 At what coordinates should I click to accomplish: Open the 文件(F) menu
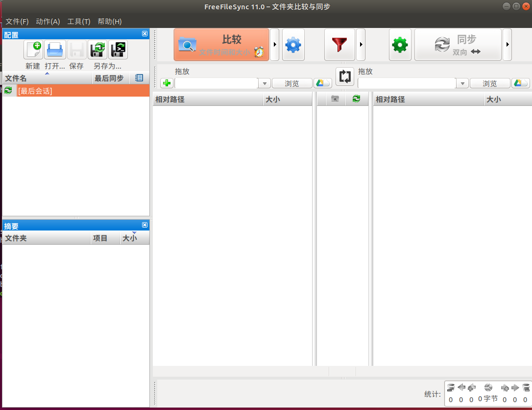(17, 22)
